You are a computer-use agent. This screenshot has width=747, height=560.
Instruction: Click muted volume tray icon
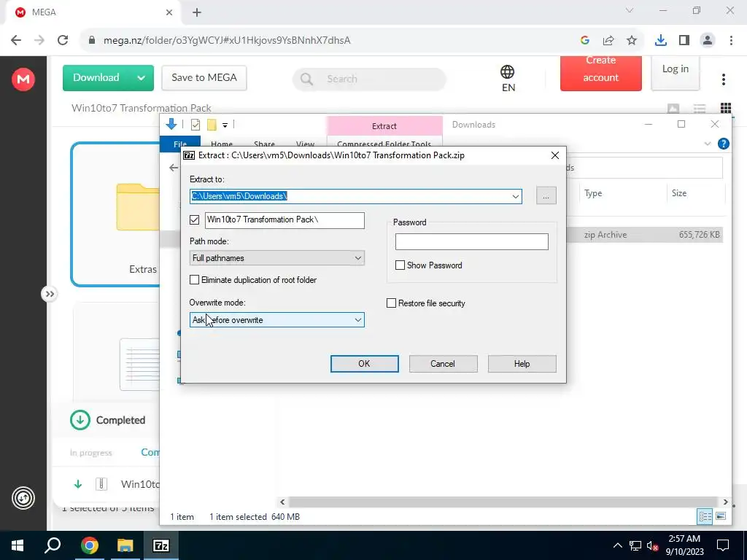tap(652, 545)
